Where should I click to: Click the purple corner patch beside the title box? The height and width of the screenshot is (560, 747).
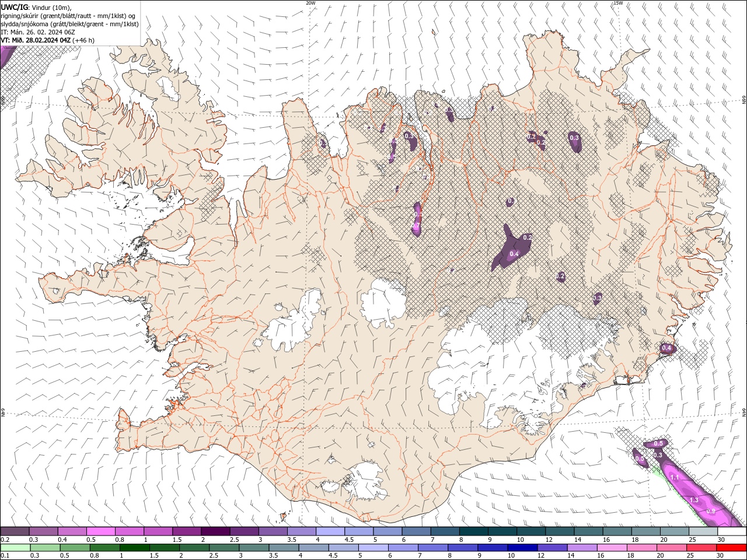click(6, 55)
